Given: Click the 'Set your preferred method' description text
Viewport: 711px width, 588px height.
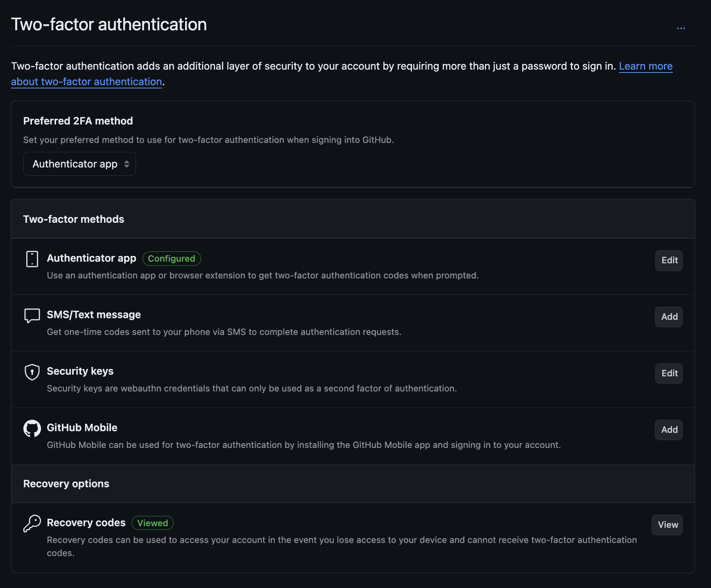Looking at the screenshot, I should click(x=208, y=140).
